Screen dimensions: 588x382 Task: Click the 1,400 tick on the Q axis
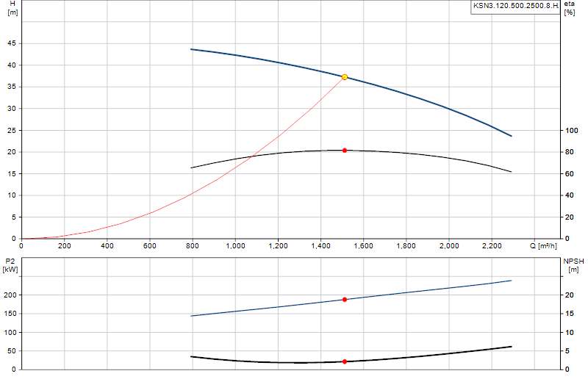pos(320,246)
